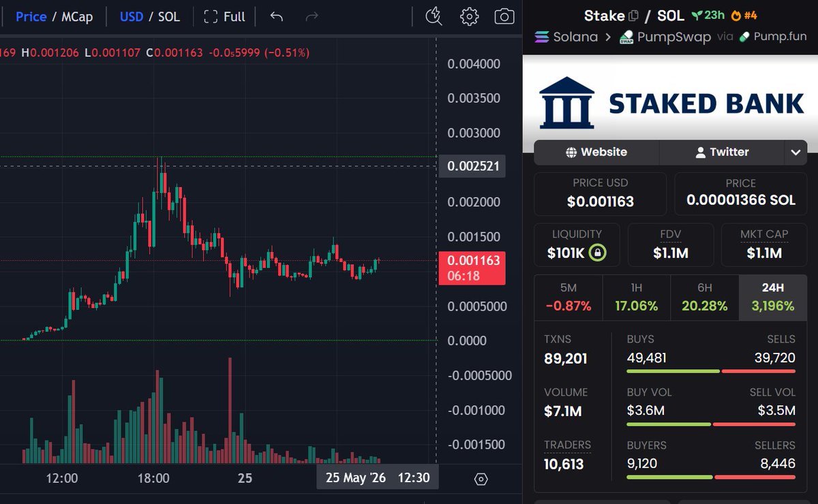
Task: Select the 6H timeframe tab
Action: [x=705, y=297]
